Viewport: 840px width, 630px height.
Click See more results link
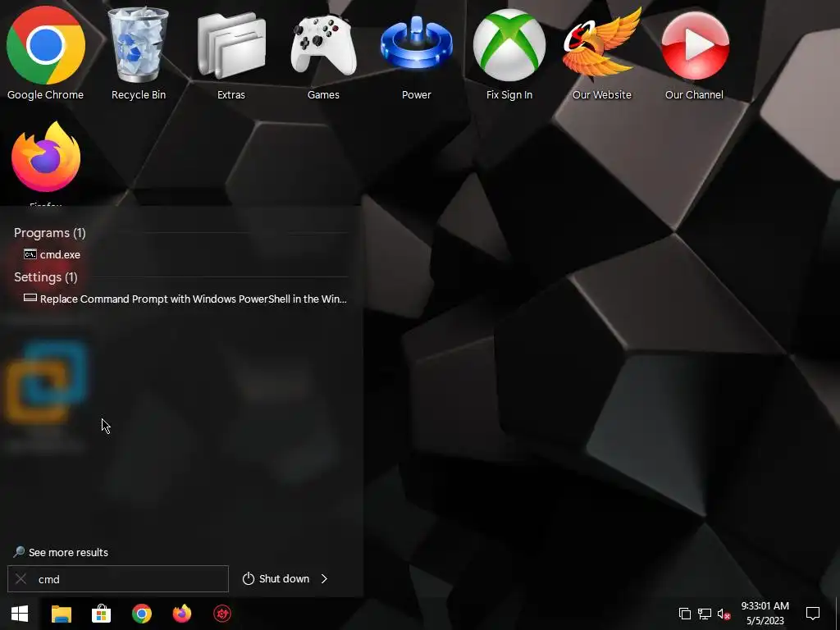[x=61, y=552]
